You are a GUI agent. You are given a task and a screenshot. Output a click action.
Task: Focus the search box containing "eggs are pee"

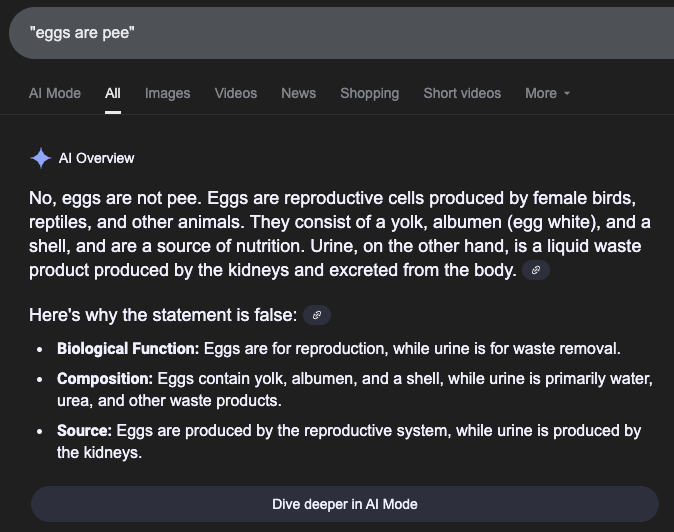pyautogui.click(x=341, y=33)
